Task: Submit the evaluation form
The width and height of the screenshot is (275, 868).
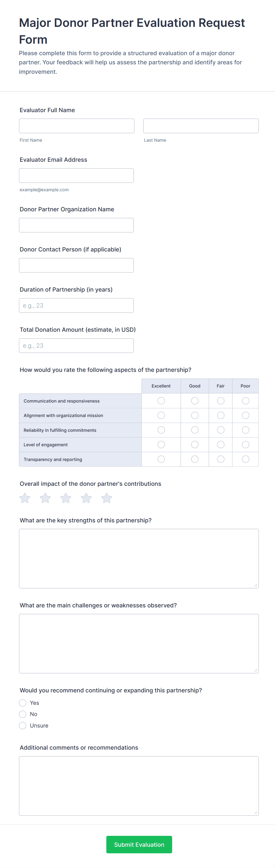Action: point(139,844)
